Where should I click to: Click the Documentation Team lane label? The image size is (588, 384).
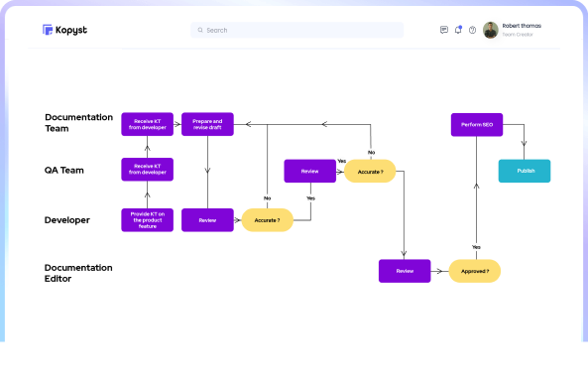pos(78,123)
